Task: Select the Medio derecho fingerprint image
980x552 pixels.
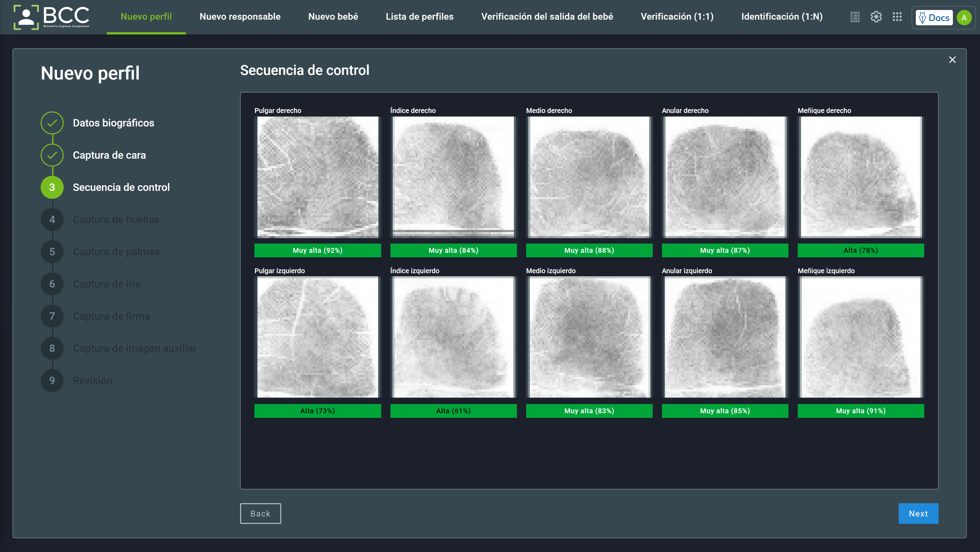Action: coord(589,177)
